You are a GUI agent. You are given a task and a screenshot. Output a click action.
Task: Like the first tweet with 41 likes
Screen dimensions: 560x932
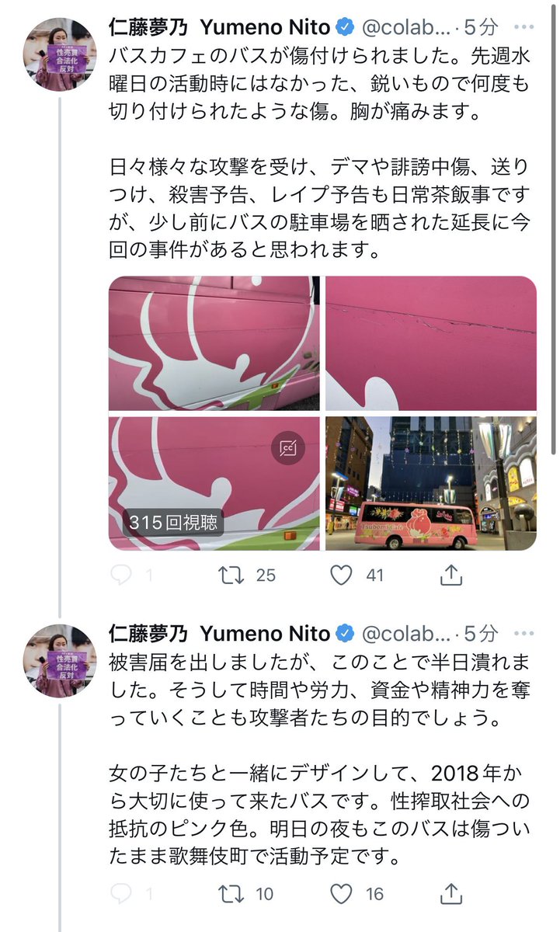pyautogui.click(x=342, y=576)
